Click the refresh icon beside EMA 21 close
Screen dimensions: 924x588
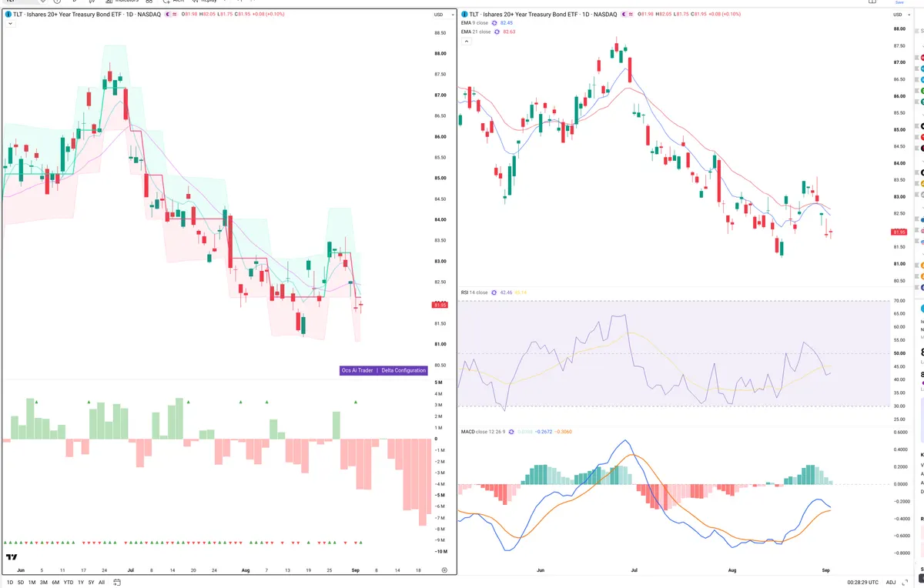click(497, 32)
